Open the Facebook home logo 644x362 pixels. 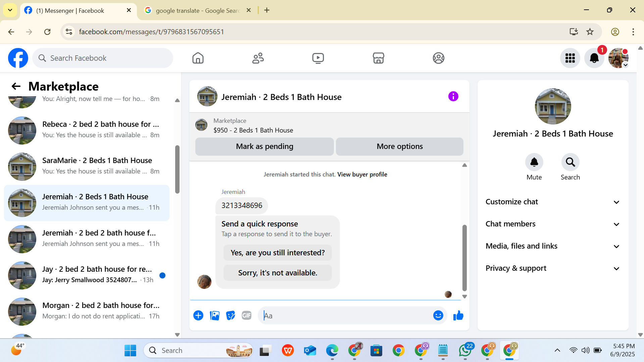(x=18, y=58)
